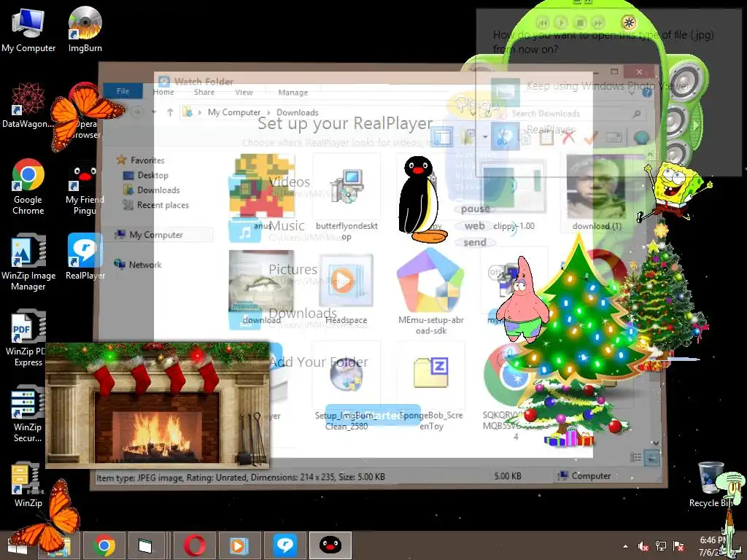The image size is (747, 560).
Task: Click the RealPlayer chat-bubble taskbar icon
Action: (x=285, y=545)
